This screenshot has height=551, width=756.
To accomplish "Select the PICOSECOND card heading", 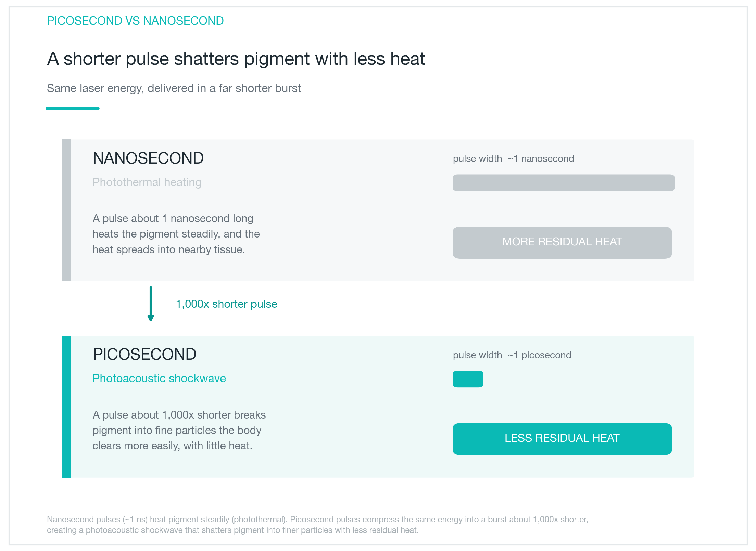I will pos(144,354).
